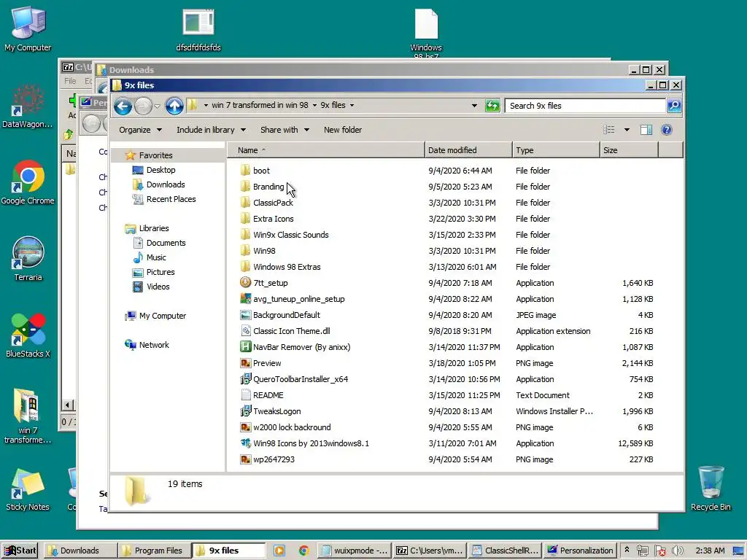Screen dimensions: 747x560
Task: Select the Windows 98 Extras folder
Action: (280, 267)
